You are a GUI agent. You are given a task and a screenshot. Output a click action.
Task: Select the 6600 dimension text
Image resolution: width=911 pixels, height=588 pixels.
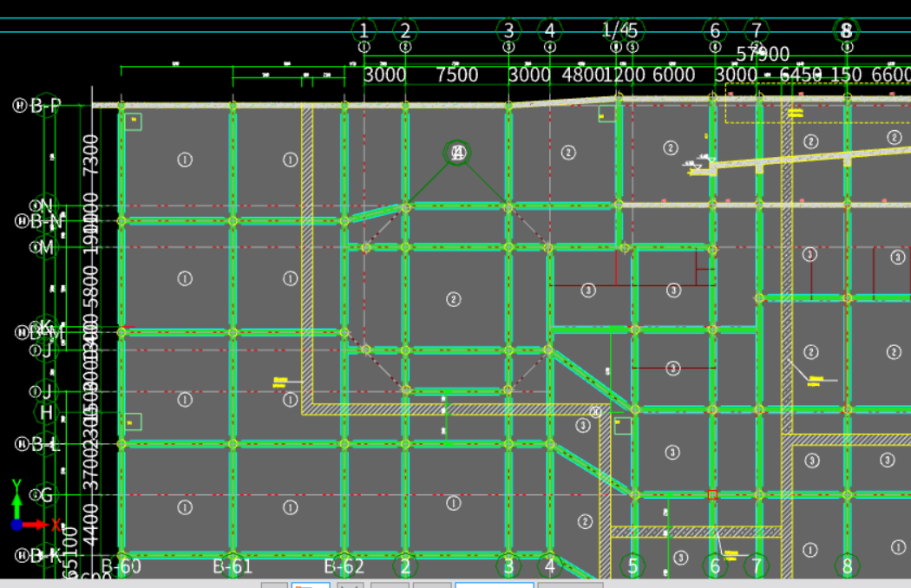[x=891, y=75]
